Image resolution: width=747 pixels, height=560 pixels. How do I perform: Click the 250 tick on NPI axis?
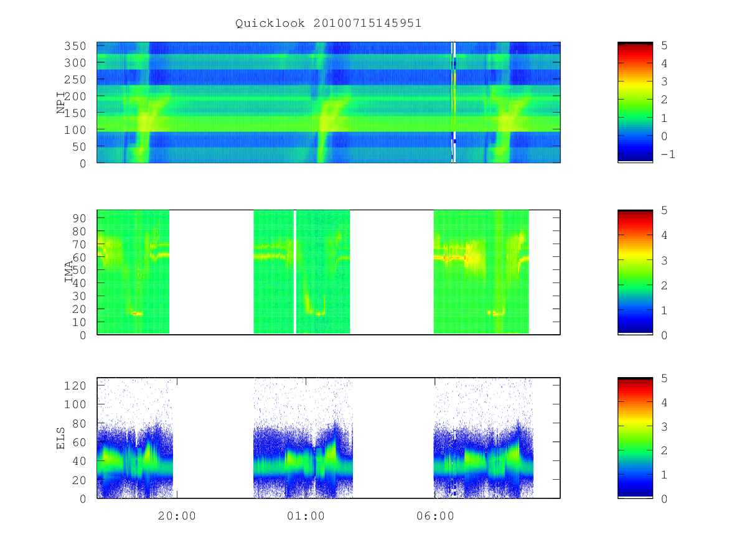click(x=77, y=80)
